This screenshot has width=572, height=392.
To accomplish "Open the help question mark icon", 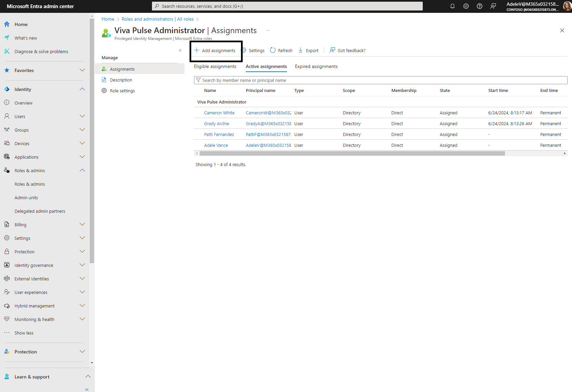I will coord(480,6).
